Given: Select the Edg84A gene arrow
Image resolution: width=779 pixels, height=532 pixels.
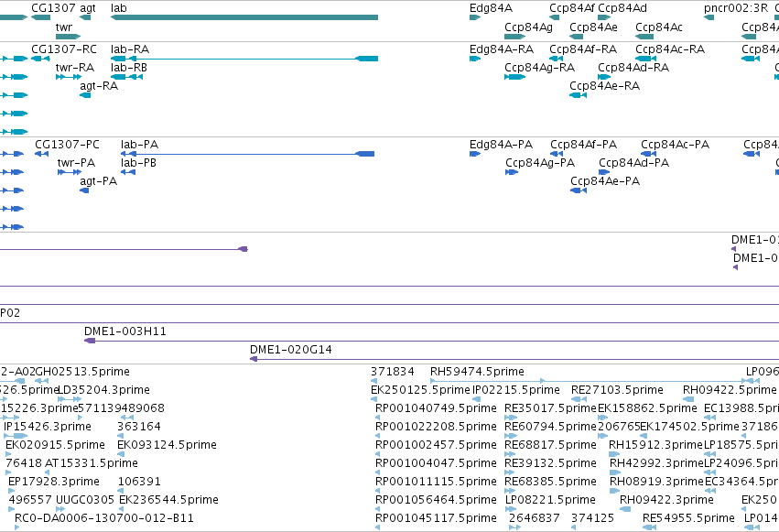Looking at the screenshot, I should click(475, 17).
